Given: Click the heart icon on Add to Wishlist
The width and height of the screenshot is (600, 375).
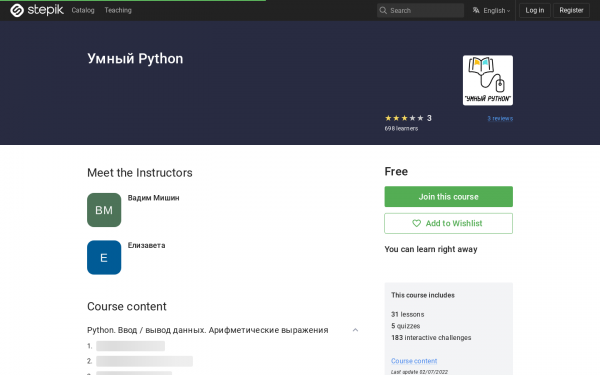Looking at the screenshot, I should tap(416, 223).
